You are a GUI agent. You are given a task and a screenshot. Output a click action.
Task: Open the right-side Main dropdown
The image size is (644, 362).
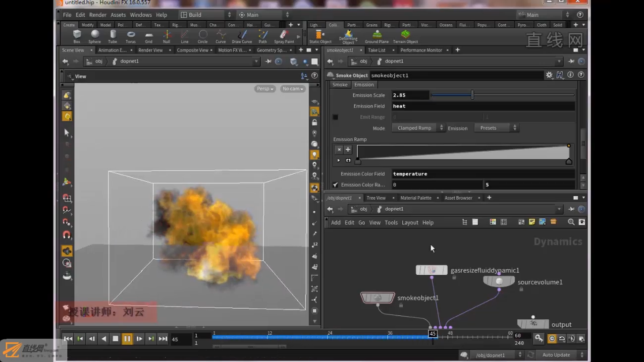pyautogui.click(x=543, y=15)
